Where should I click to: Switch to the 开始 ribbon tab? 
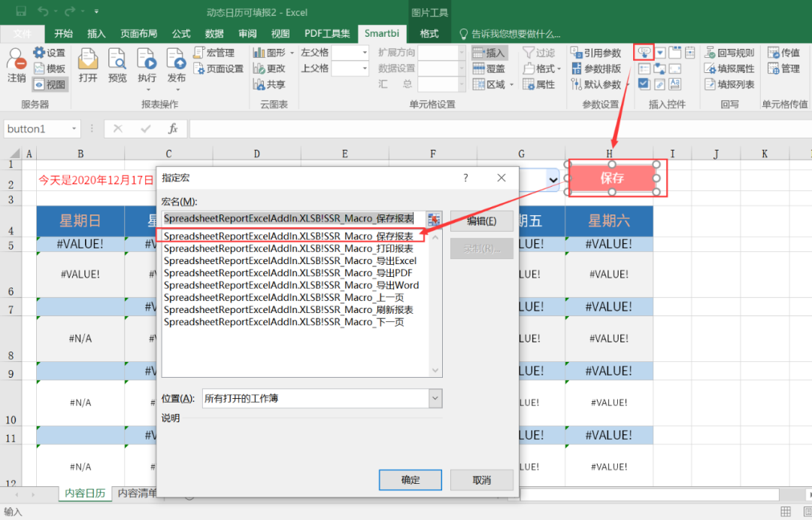click(x=63, y=34)
